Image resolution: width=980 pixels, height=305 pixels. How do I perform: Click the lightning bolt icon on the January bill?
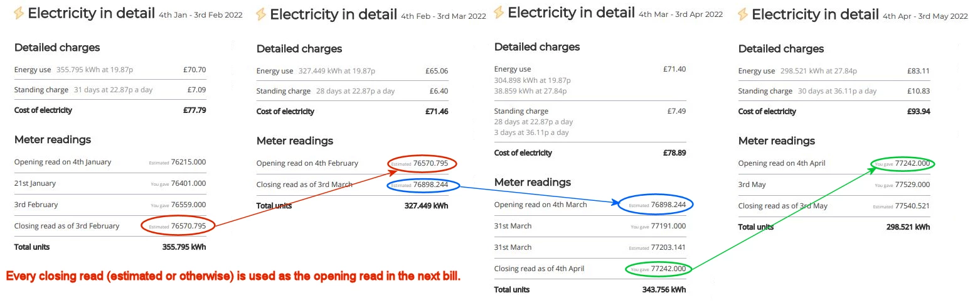pyautogui.click(x=18, y=14)
